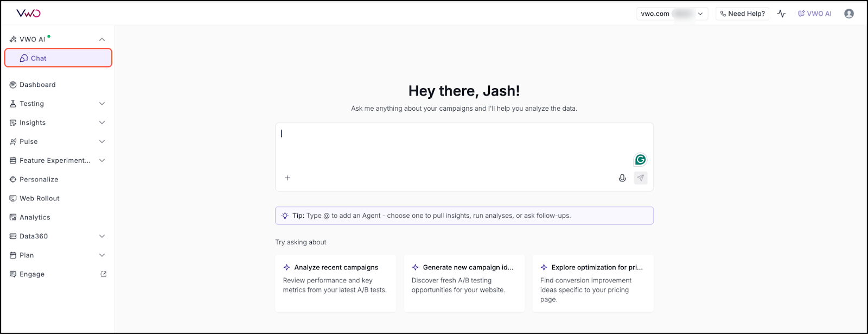Collapse the VWO AI sidebar section
868x334 pixels.
(x=102, y=40)
